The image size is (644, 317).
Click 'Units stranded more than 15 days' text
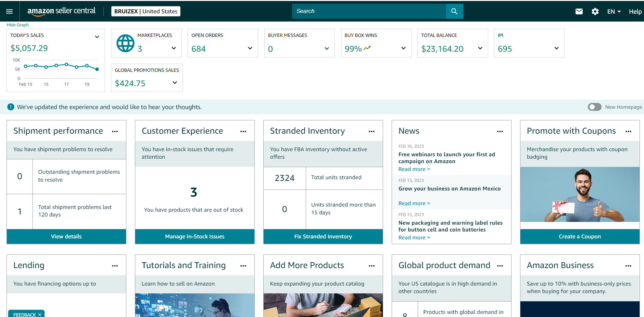click(x=343, y=209)
